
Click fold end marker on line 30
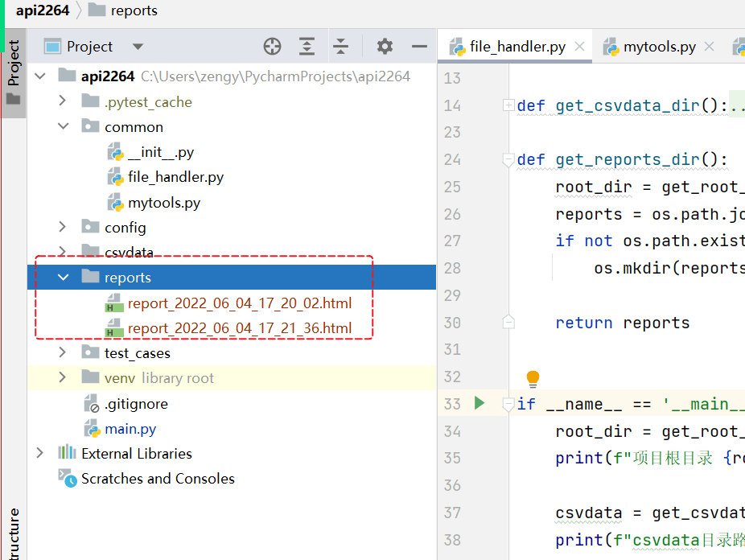(508, 322)
